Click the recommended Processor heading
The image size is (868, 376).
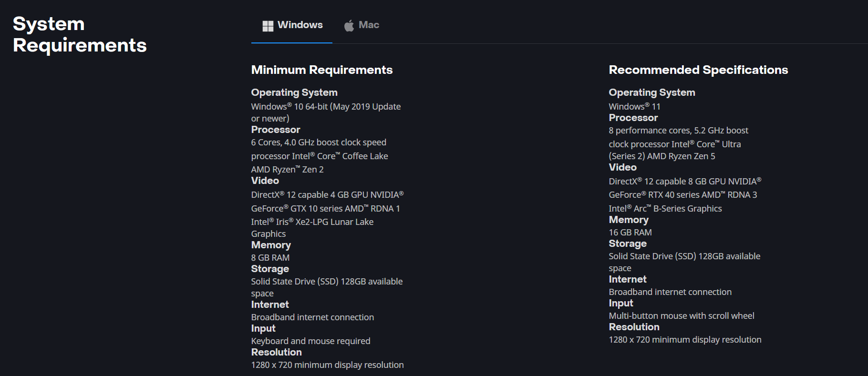[x=633, y=118]
